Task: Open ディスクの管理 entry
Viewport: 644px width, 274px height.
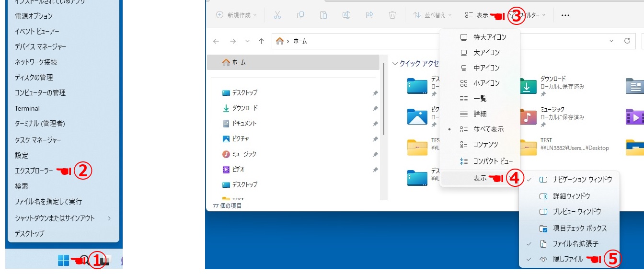Action: coord(34,77)
